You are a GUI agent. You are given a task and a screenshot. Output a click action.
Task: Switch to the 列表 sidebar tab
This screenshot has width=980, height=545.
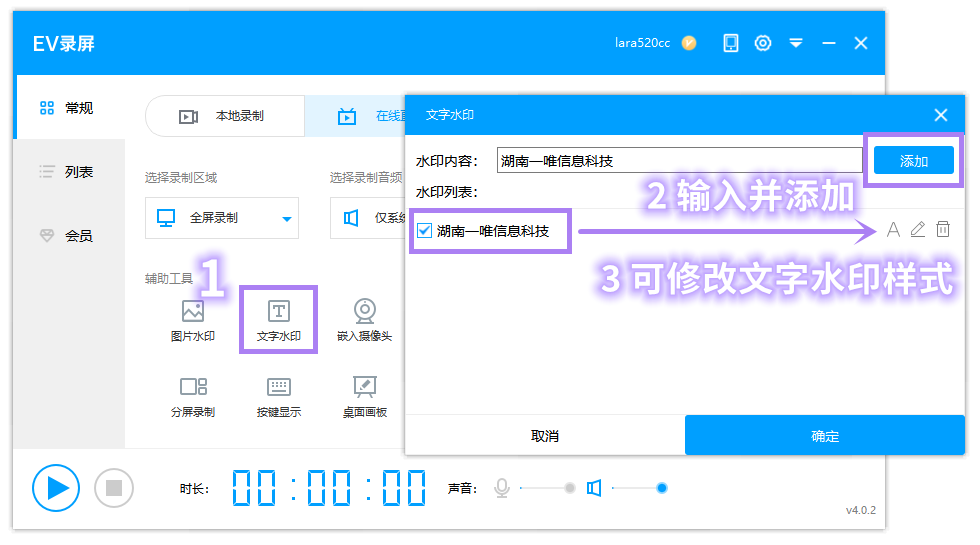click(68, 172)
